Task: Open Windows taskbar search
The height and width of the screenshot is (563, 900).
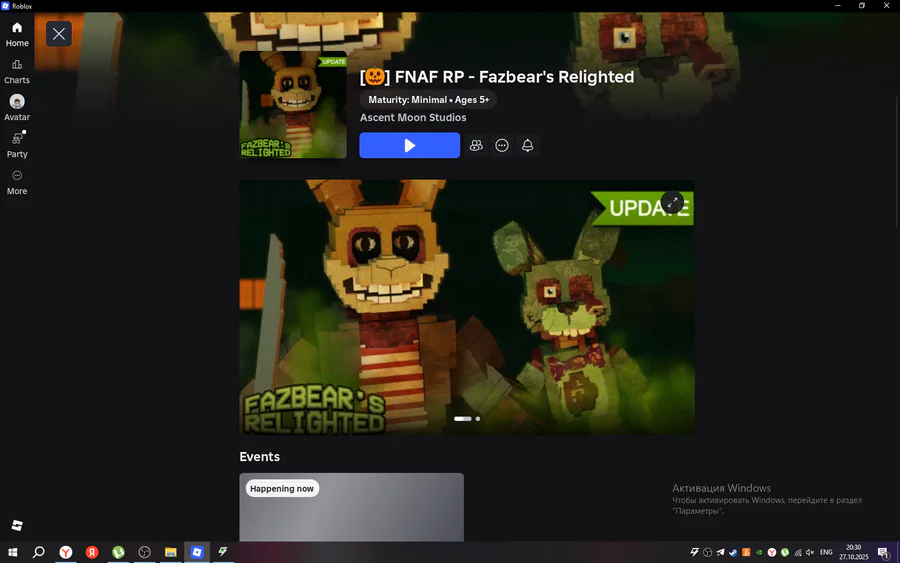Action: [38, 552]
